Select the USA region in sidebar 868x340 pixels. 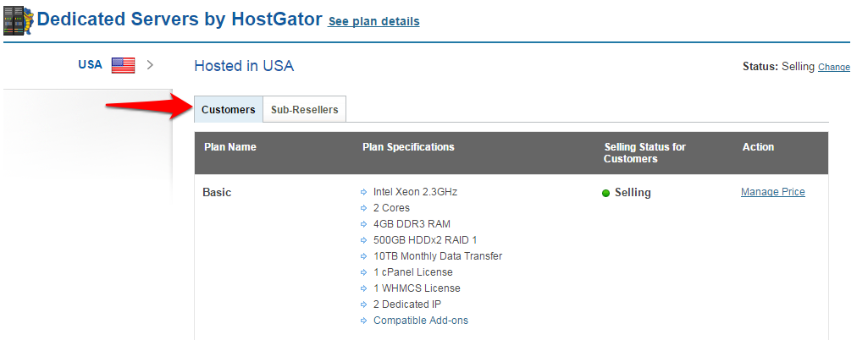[x=91, y=64]
